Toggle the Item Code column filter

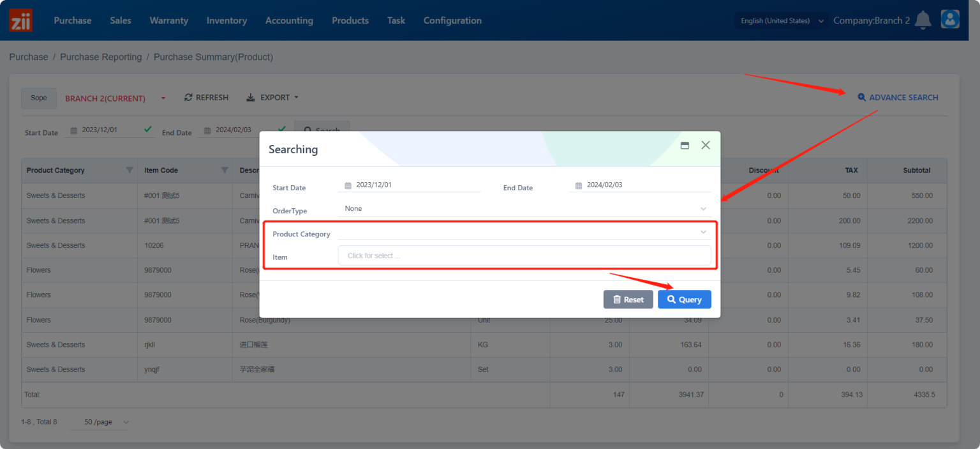tap(225, 171)
